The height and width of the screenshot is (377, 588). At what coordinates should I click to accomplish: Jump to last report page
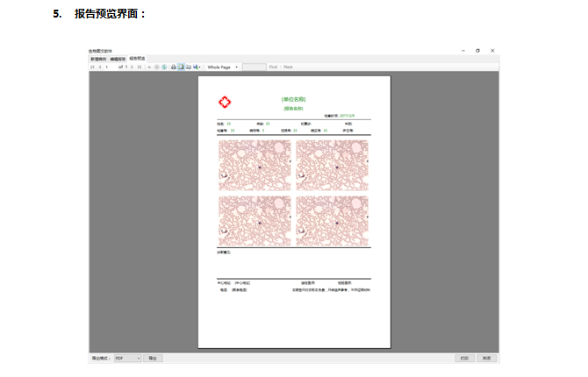[140, 67]
